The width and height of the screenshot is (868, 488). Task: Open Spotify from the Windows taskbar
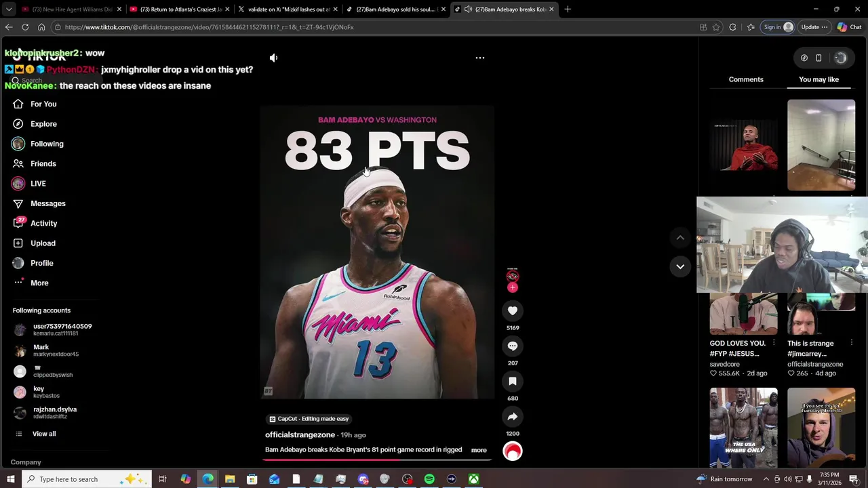click(429, 479)
